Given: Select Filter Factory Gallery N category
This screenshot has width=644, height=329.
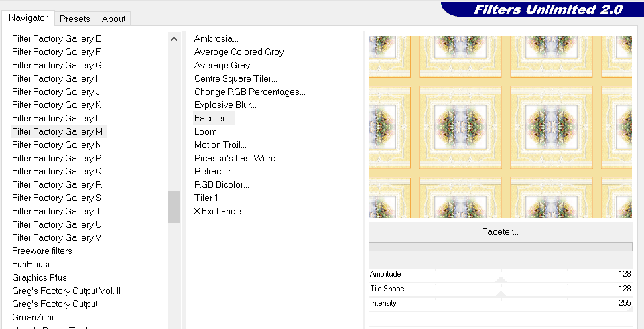Looking at the screenshot, I should 57,145.
